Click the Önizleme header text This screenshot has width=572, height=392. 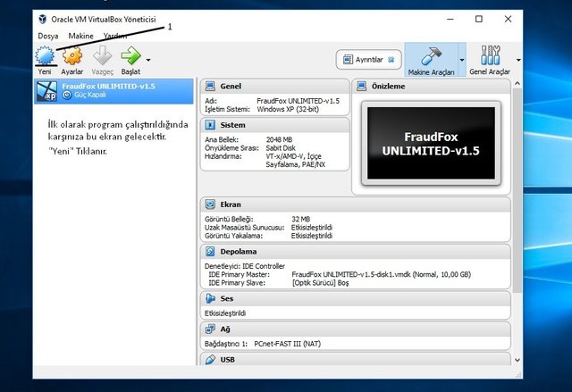pos(388,87)
